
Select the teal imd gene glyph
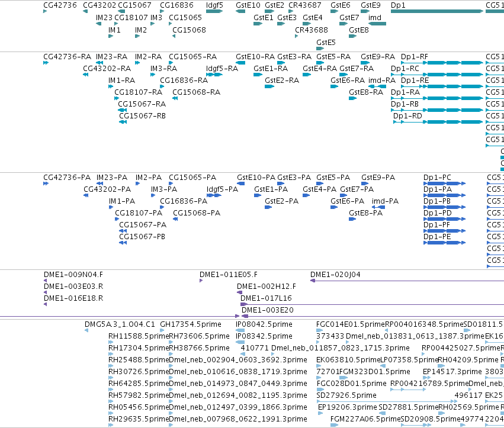click(x=377, y=24)
